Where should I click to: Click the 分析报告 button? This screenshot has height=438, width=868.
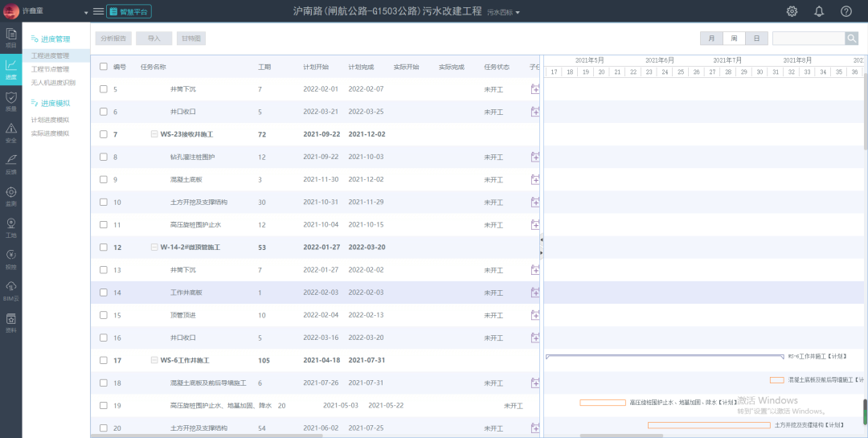(x=113, y=39)
